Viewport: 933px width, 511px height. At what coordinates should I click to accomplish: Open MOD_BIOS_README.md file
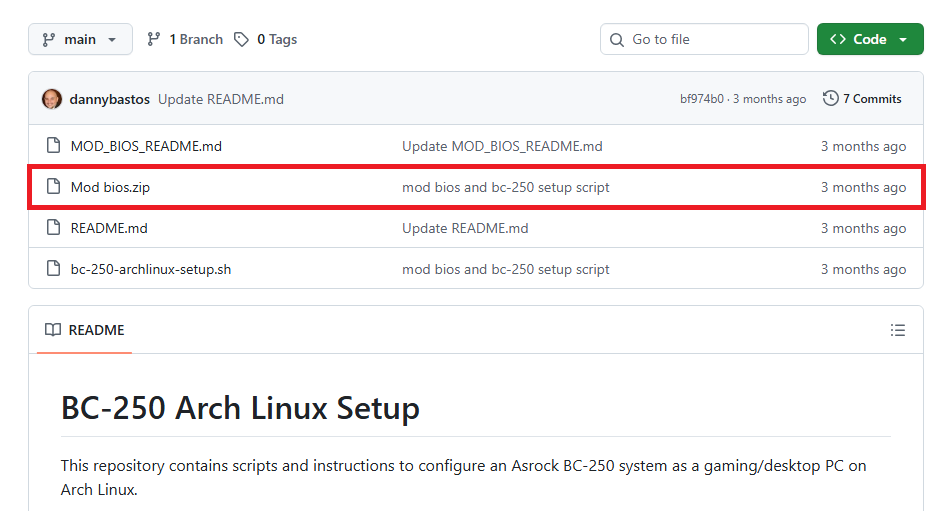pos(146,146)
